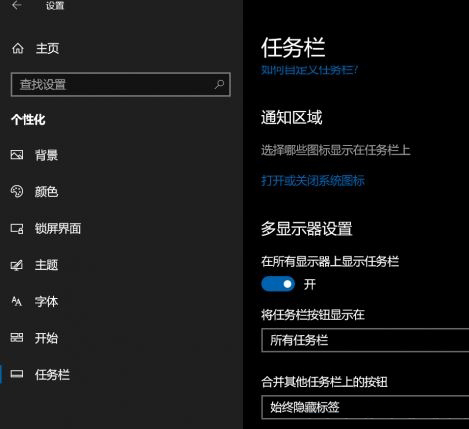Select 背景 in the sidebar
The height and width of the screenshot is (429, 469).
click(46, 155)
